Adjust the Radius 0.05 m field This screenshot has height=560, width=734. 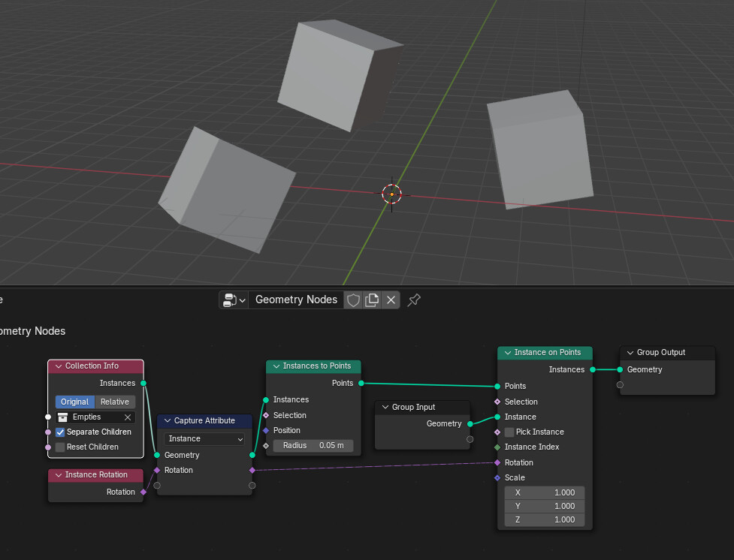tap(313, 446)
